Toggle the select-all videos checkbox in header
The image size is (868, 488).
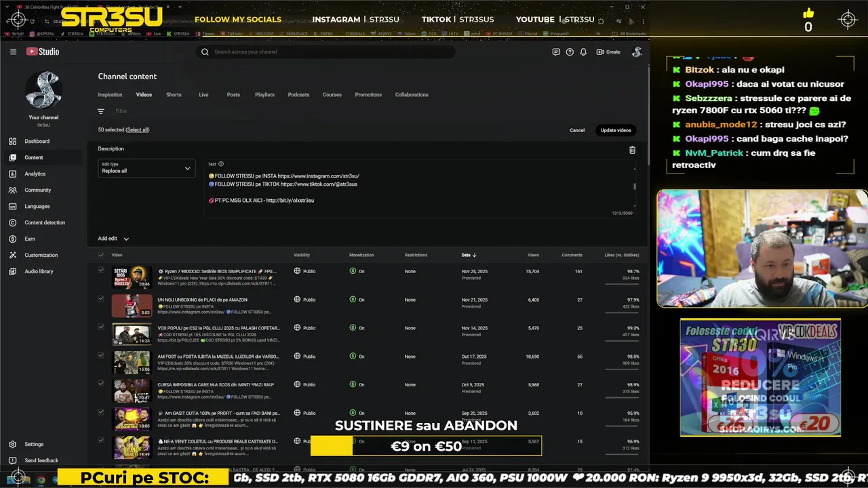(x=101, y=255)
